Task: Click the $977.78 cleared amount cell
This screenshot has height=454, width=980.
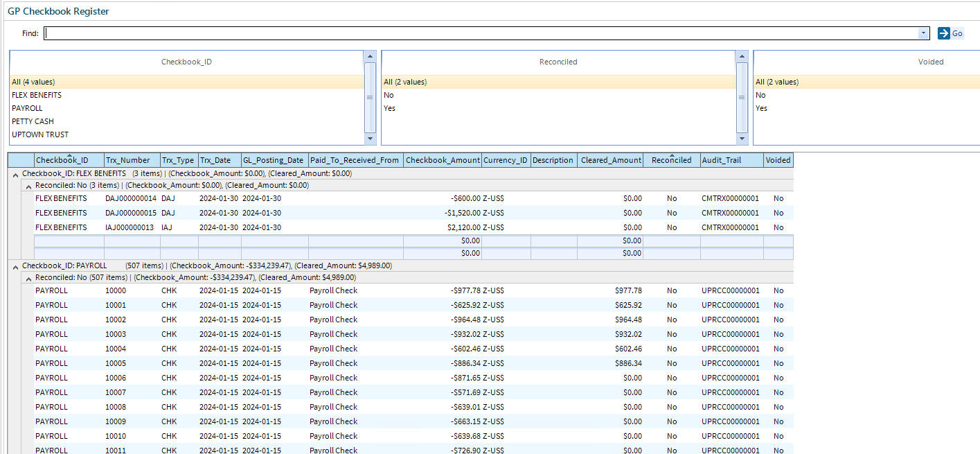Action: click(628, 290)
